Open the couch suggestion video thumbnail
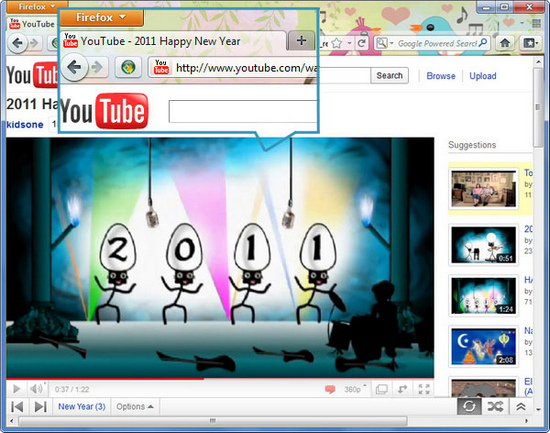The image size is (550, 433). 483,188
